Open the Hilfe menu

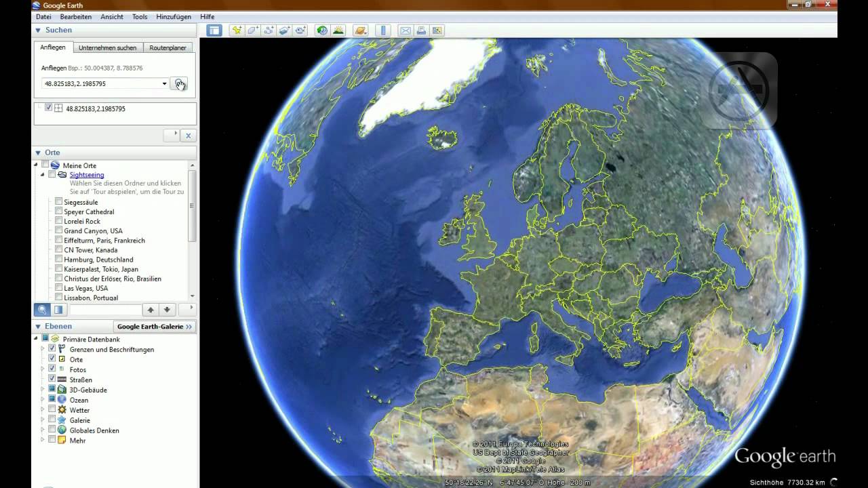(x=207, y=16)
